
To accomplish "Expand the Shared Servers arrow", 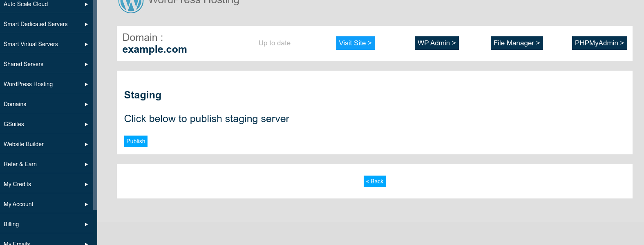I will tap(86, 64).
